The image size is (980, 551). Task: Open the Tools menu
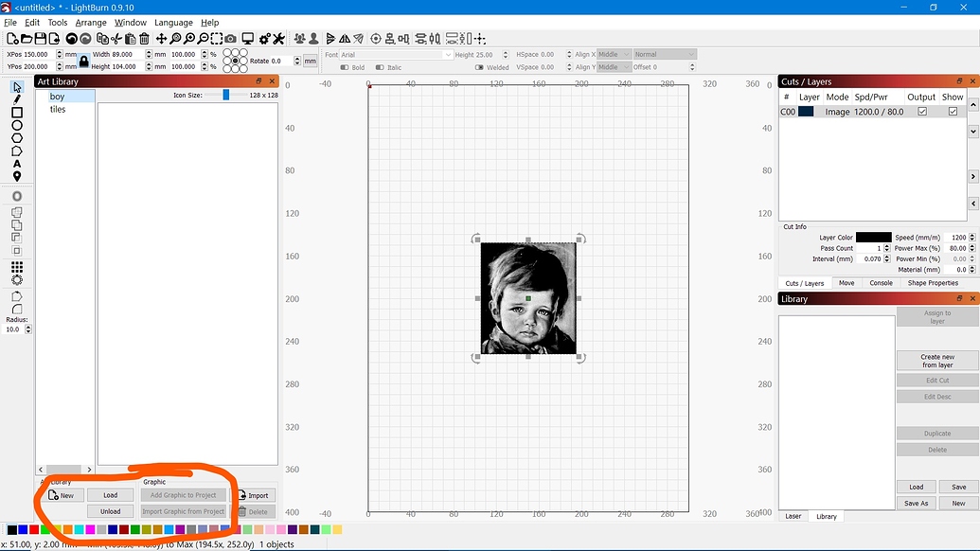click(x=58, y=23)
